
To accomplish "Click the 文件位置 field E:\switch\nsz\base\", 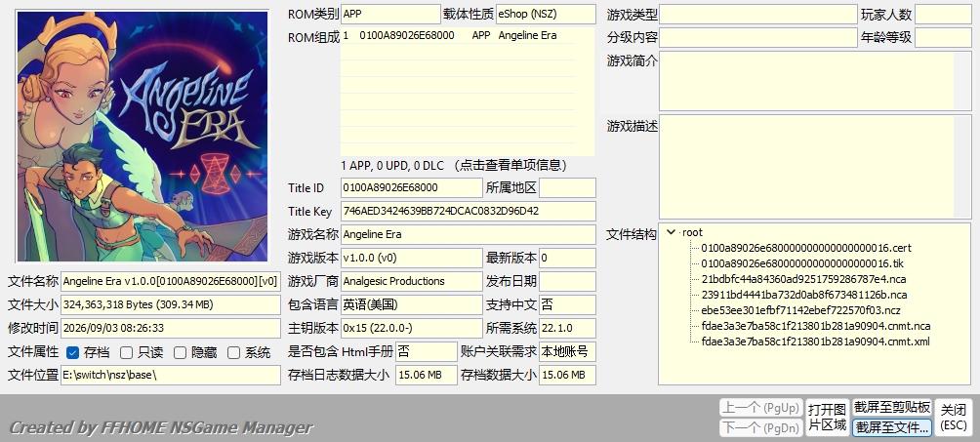I will point(171,375).
